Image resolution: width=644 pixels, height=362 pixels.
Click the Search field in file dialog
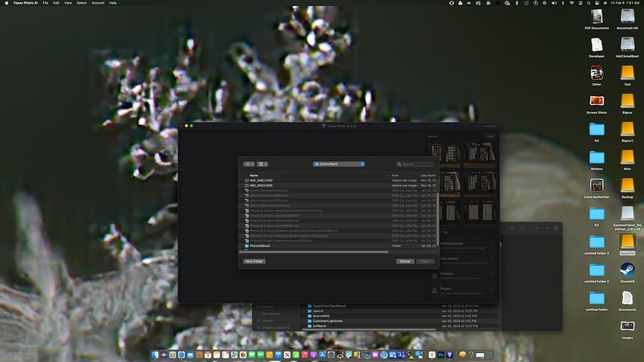coord(415,164)
